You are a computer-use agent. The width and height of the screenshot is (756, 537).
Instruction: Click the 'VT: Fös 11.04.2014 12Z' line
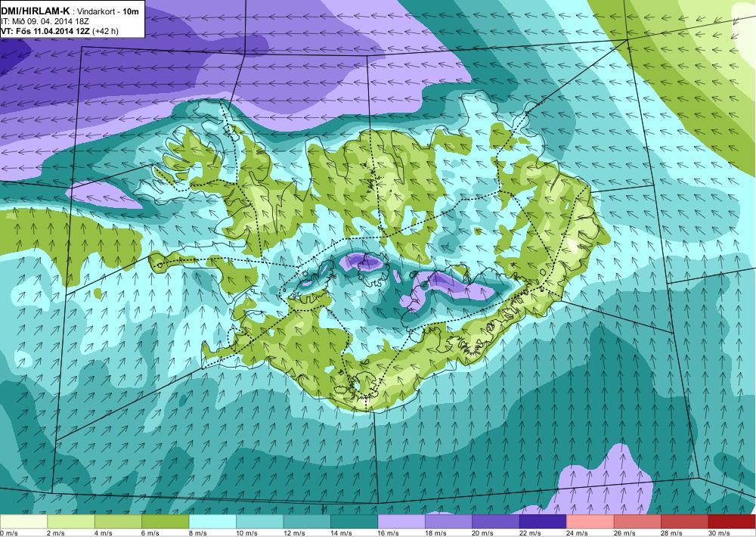(45, 31)
